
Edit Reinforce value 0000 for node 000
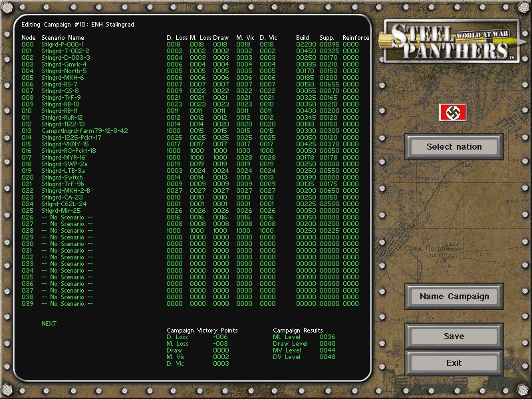point(350,44)
